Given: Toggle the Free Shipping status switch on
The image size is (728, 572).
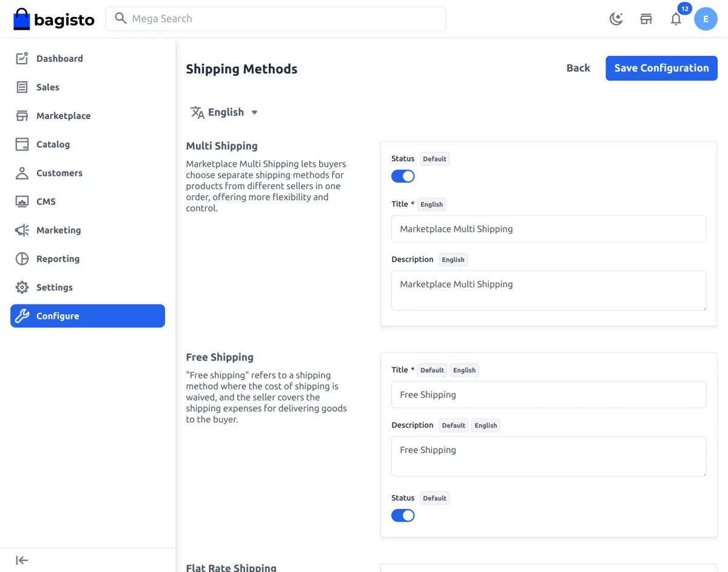Looking at the screenshot, I should pos(403,515).
